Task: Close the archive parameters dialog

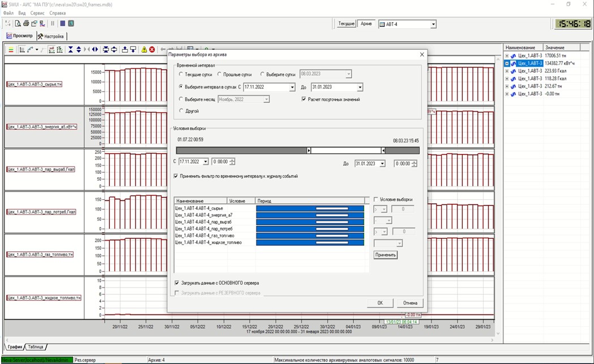Action: click(x=422, y=54)
